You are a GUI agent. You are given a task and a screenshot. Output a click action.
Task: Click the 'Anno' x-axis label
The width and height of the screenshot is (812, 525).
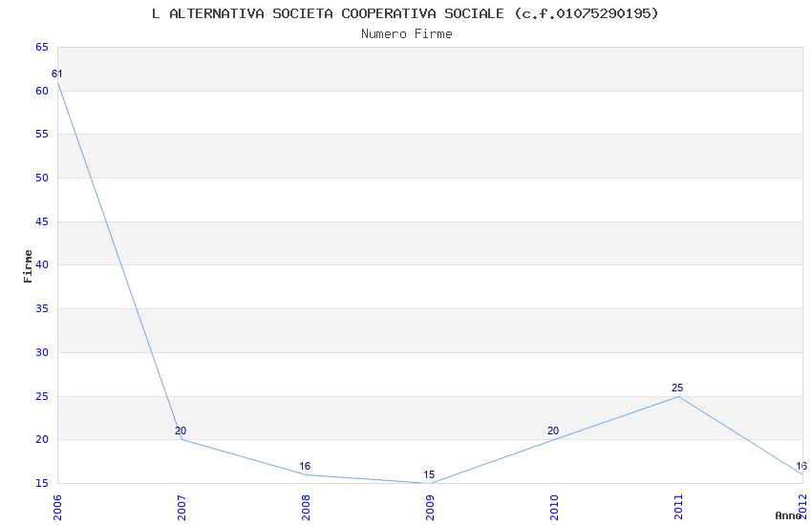tap(788, 515)
